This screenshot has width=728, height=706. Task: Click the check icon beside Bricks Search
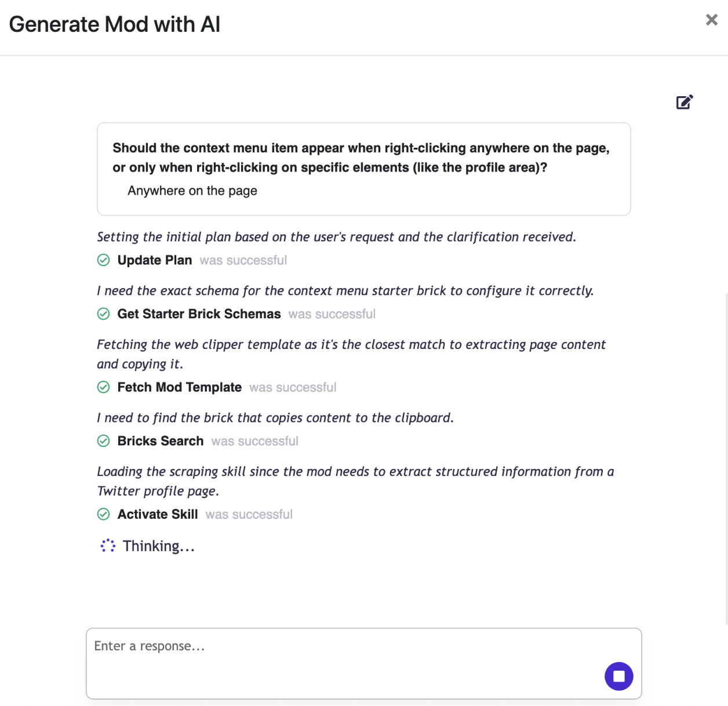103,441
